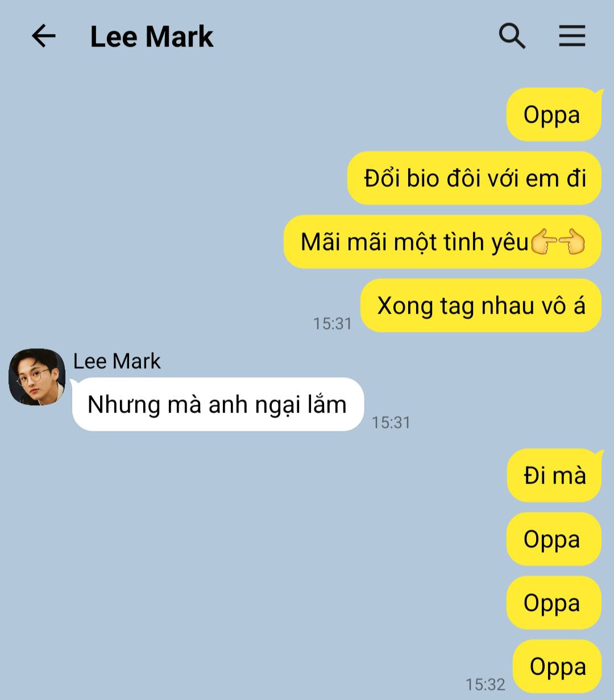
Task: Select Oppa bubble between two other Oppas
Action: (554, 603)
